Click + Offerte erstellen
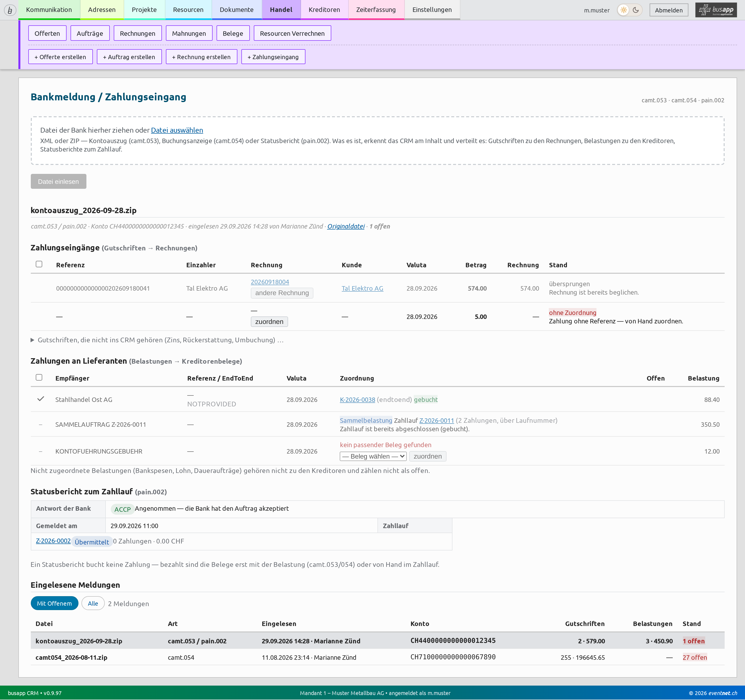Image resolution: width=745 pixels, height=700 pixels. 60,57
